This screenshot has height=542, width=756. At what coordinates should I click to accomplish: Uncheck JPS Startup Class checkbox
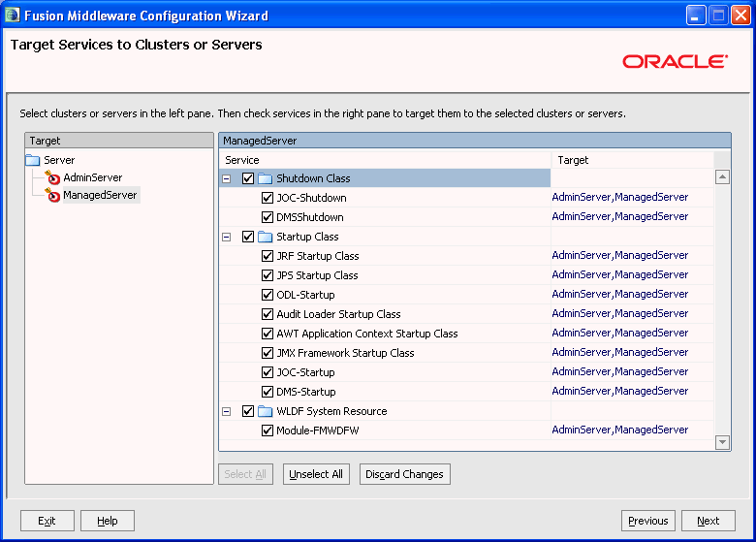click(268, 275)
